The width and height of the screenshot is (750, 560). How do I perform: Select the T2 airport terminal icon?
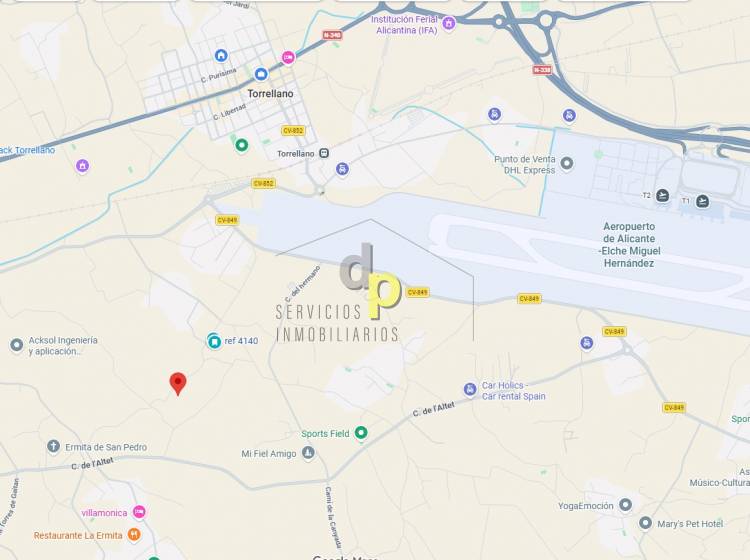[662, 196]
